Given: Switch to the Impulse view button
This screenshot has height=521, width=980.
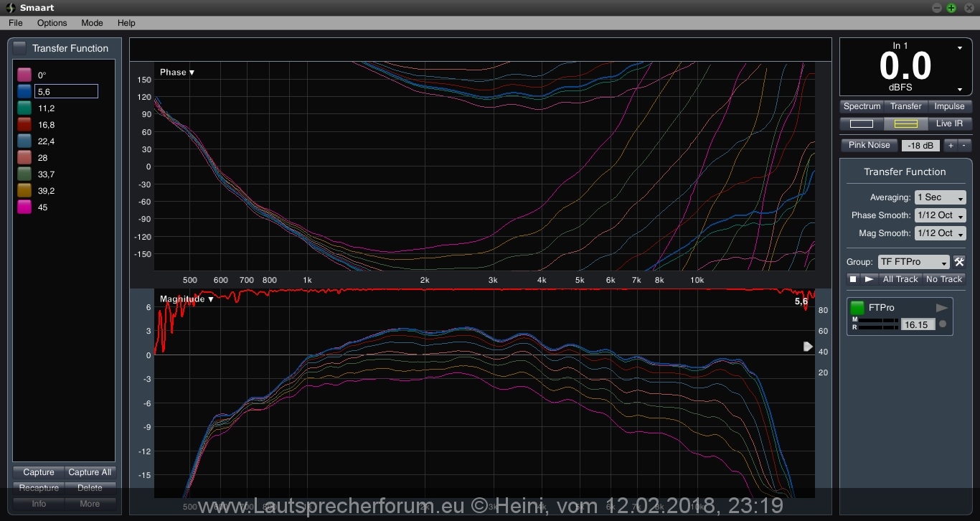Looking at the screenshot, I should click(949, 106).
